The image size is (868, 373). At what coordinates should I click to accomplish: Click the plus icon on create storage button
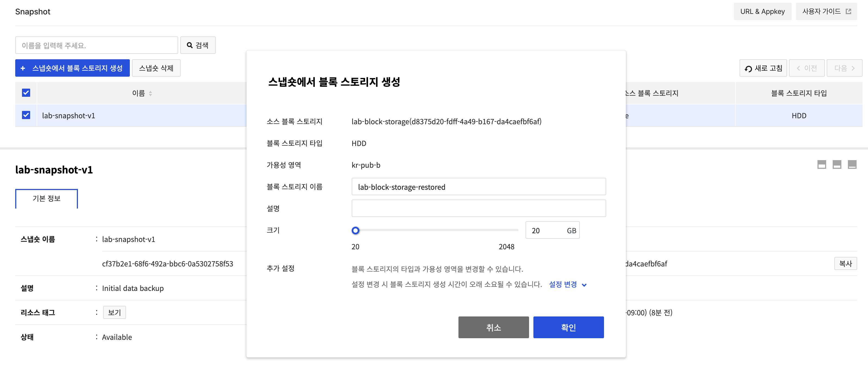coord(23,68)
